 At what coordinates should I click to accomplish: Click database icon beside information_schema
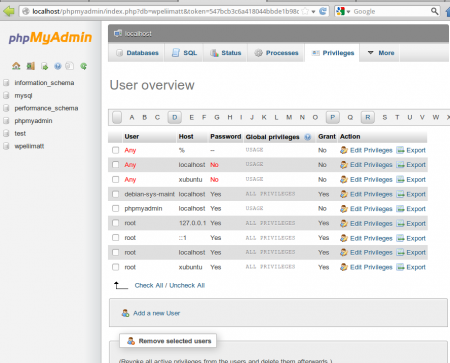(x=6, y=83)
